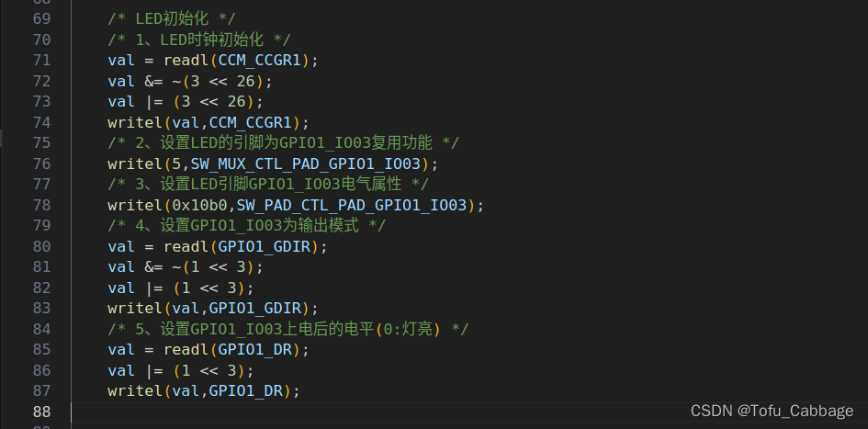Viewport: 868px width, 429px height.
Task: Click 'val |= (1 << 3);' on line 86
Action: tap(181, 370)
